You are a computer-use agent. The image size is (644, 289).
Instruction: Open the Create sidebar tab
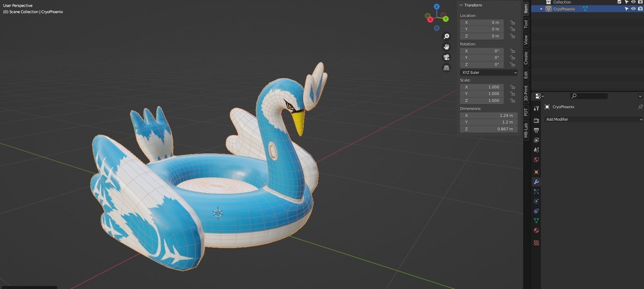point(526,58)
